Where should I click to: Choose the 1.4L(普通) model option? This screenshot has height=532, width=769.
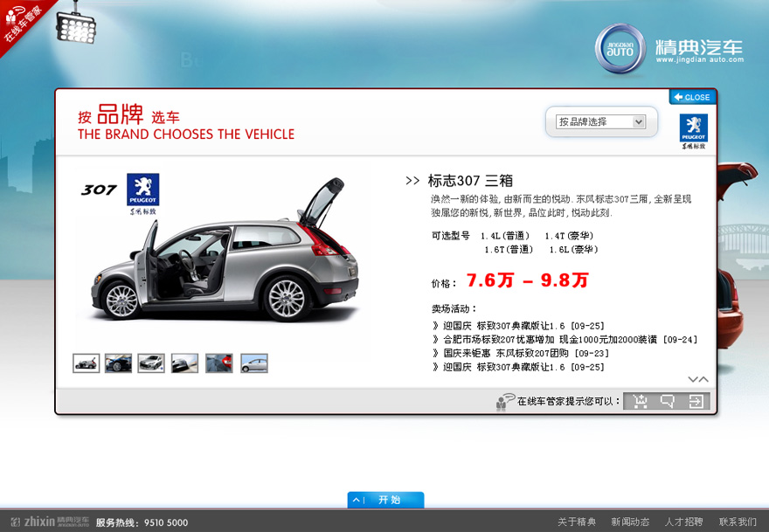tap(505, 236)
